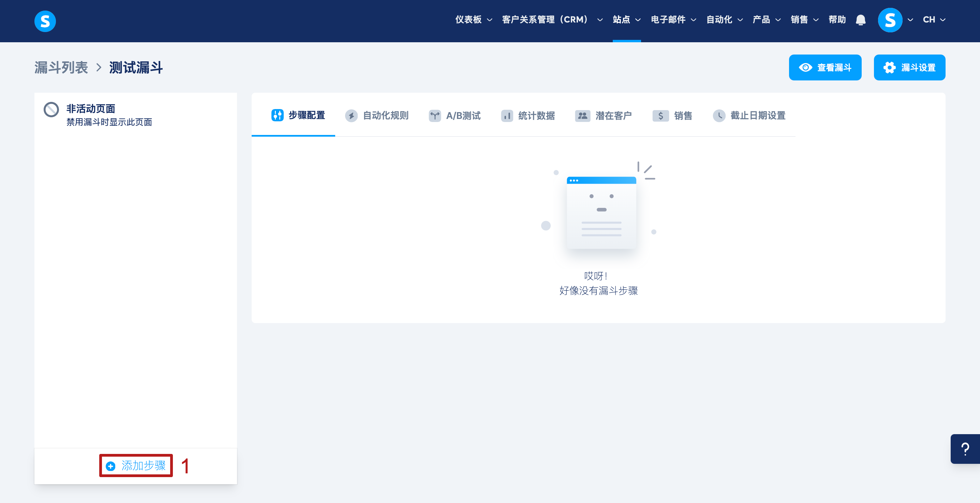The width and height of the screenshot is (980, 503).
Task: Click the 统计数据 bar chart icon
Action: click(507, 116)
